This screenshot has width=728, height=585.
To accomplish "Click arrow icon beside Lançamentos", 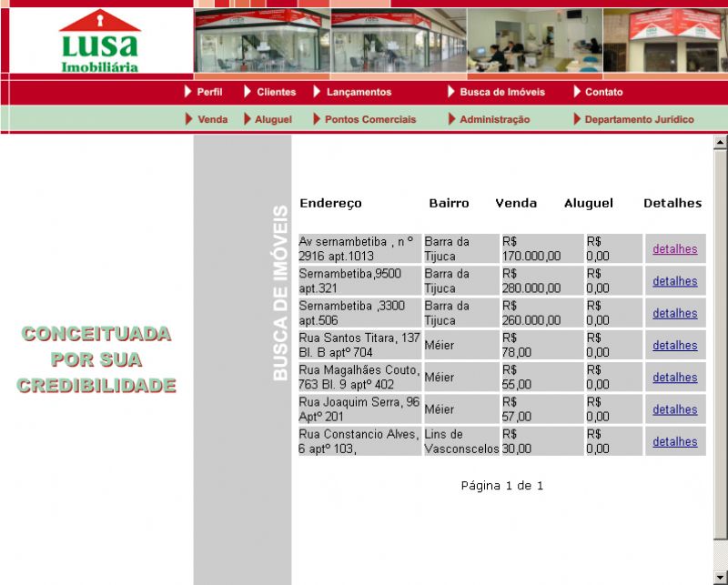I will [x=317, y=92].
